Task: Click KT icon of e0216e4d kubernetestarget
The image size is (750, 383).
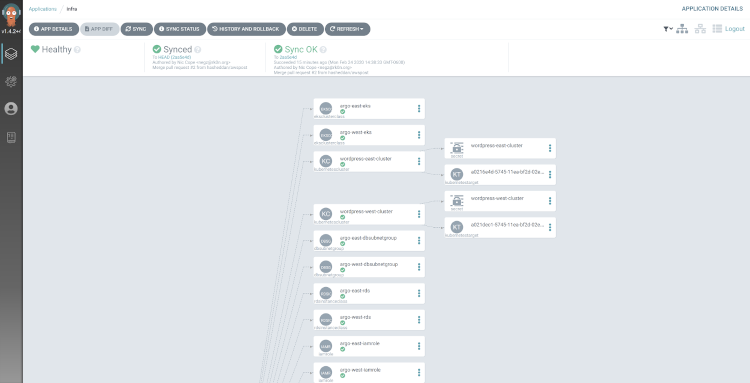Action: coord(457,175)
